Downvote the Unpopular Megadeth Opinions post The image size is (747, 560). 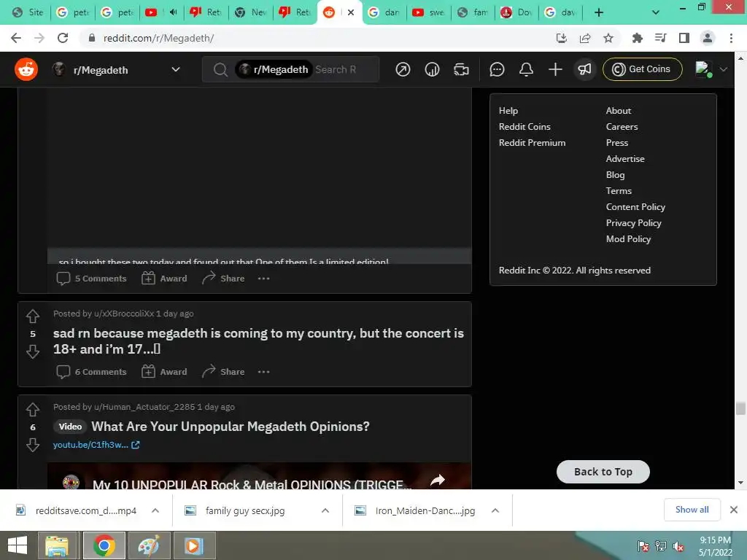(x=33, y=446)
